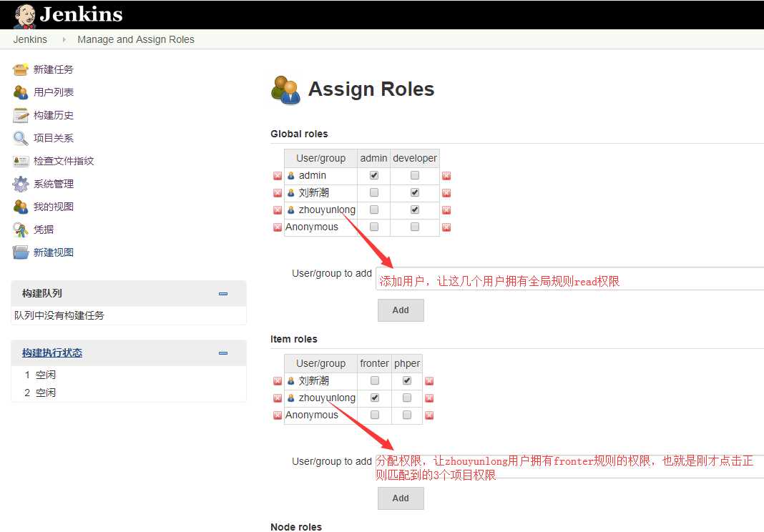Uncheck admin role for admin user
Screen dimensions: 764x532
click(x=373, y=175)
